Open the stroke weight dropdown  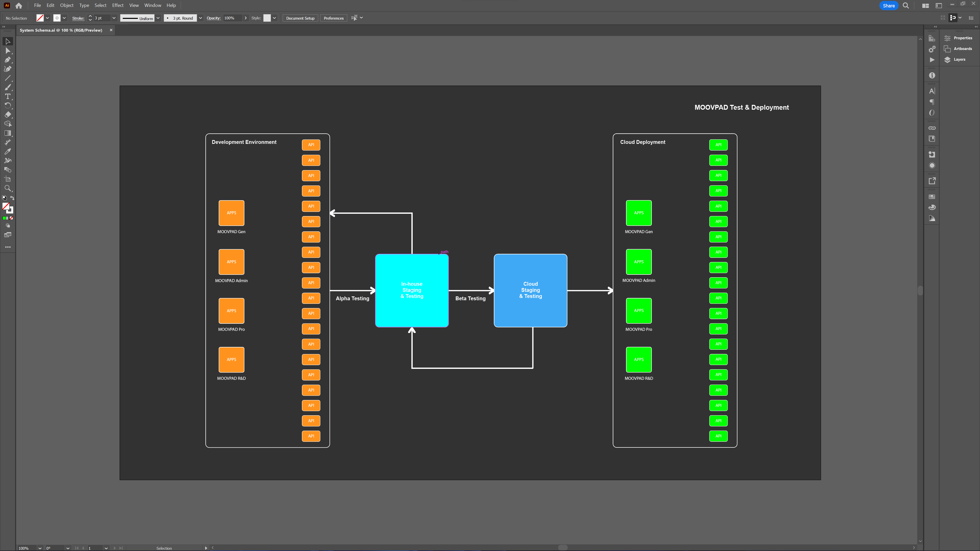coord(114,18)
